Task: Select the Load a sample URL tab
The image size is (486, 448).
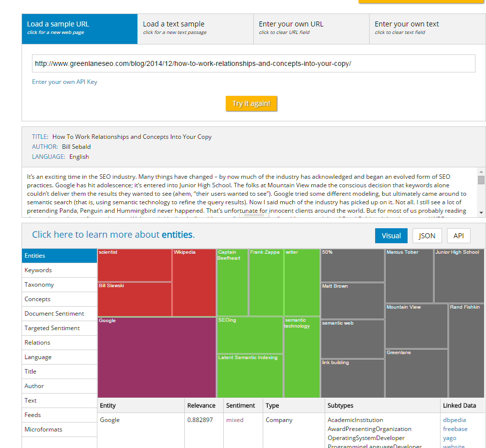Action: pyautogui.click(x=79, y=28)
